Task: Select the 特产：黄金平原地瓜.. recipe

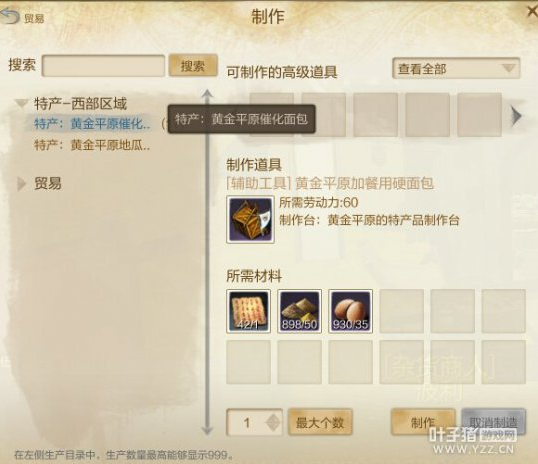Action: pyautogui.click(x=92, y=145)
